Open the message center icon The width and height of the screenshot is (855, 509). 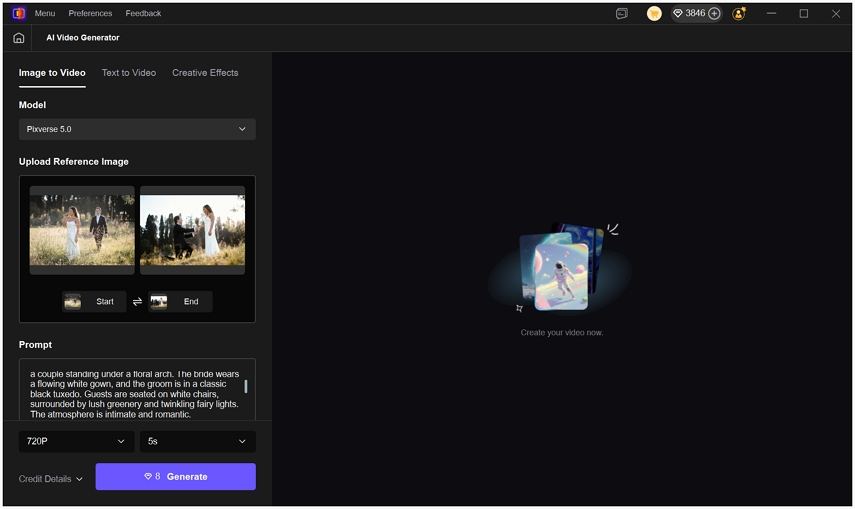click(x=622, y=14)
